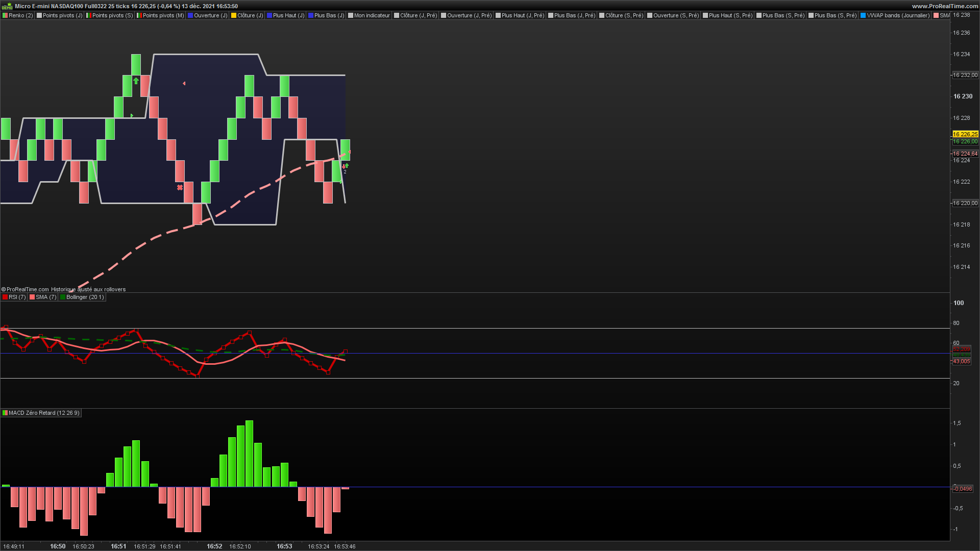Open Mon indicateur label
The width and height of the screenshot is (980, 551).
click(372, 15)
